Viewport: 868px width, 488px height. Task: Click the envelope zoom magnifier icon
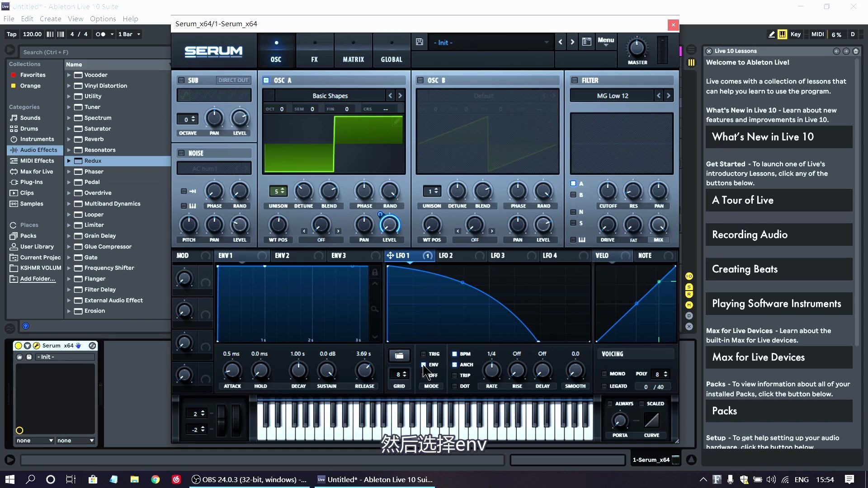click(x=375, y=309)
